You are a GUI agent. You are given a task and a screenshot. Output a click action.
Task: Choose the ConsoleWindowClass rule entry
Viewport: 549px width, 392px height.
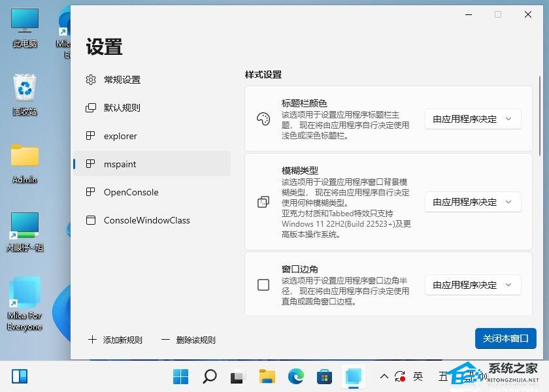click(146, 220)
